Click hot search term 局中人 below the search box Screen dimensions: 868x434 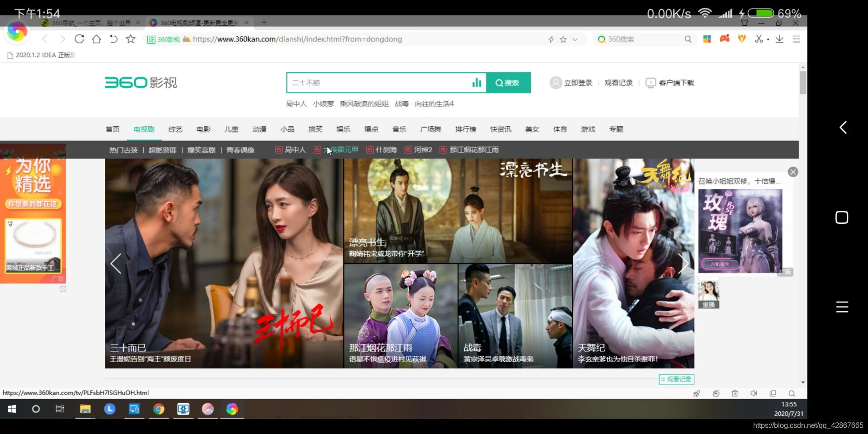[296, 104]
